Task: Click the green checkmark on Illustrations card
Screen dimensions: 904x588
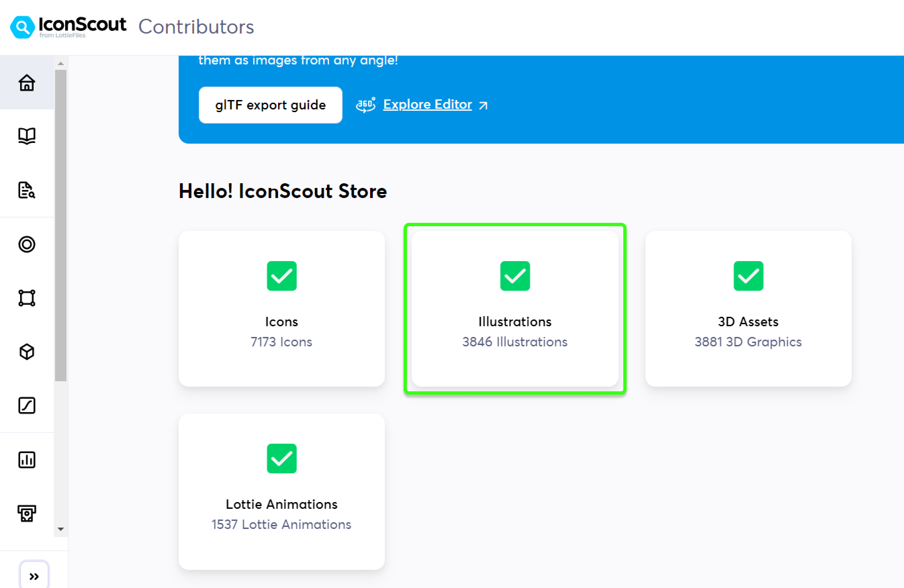Action: click(x=515, y=276)
